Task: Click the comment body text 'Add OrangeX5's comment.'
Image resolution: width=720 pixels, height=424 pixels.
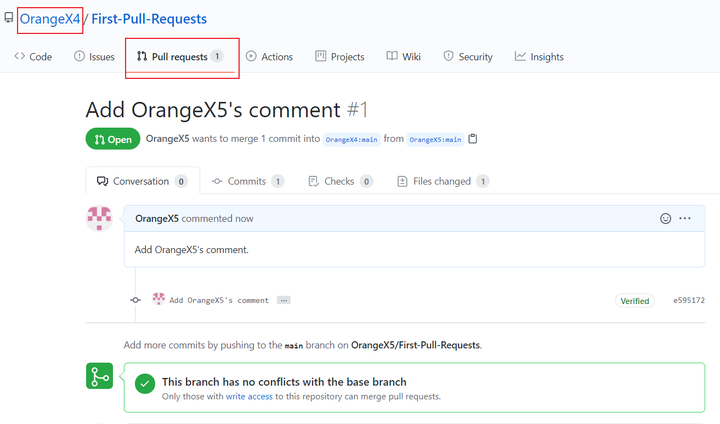Action: pos(191,249)
